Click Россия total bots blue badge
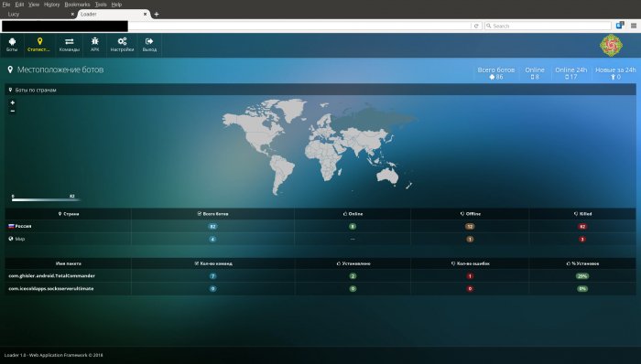 (212, 227)
